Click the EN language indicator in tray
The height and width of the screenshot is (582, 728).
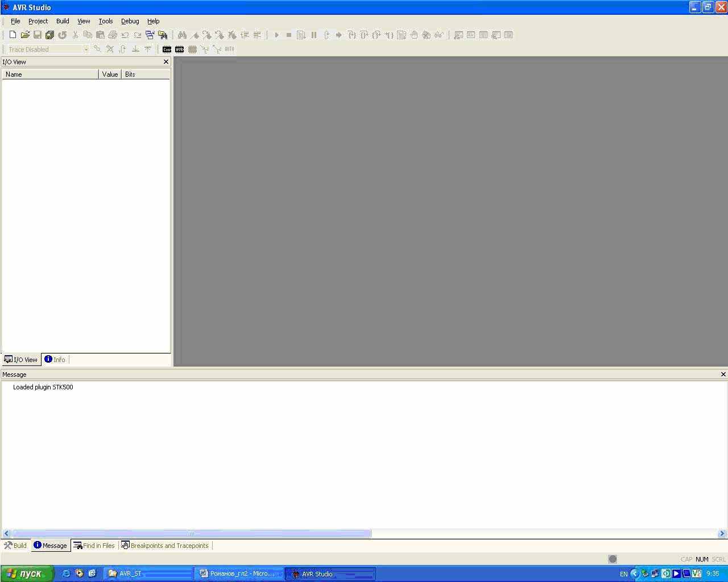tap(623, 574)
